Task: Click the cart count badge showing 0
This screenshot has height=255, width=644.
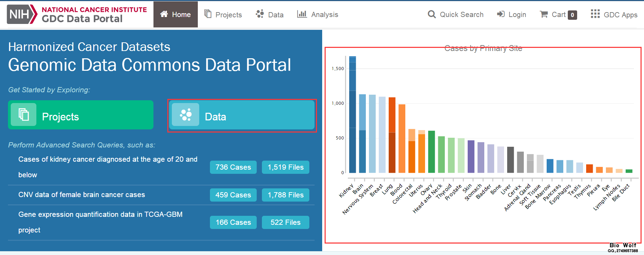Action: (572, 15)
